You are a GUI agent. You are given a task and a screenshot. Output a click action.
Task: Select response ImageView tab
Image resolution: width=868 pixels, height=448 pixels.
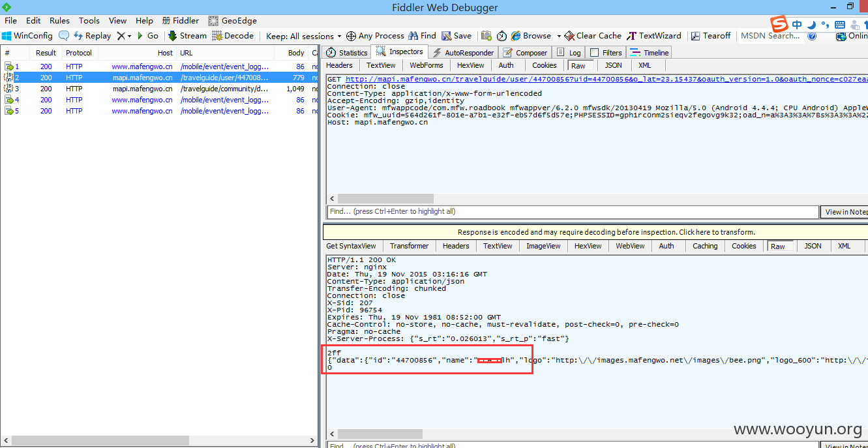pyautogui.click(x=543, y=246)
